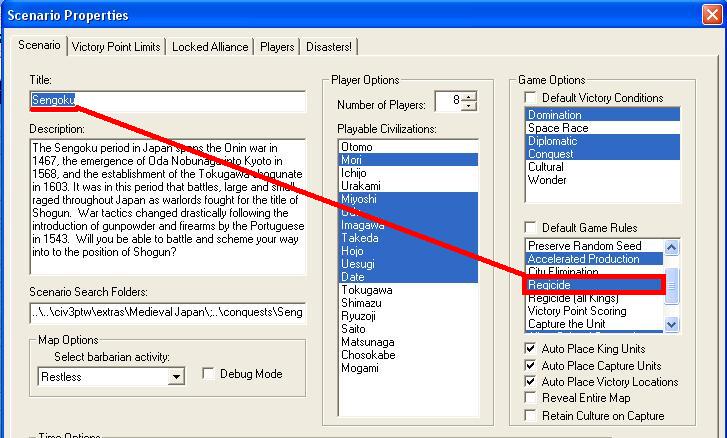Toggle Default Victory Conditions checkbox
The image size is (727, 438).
click(530, 98)
